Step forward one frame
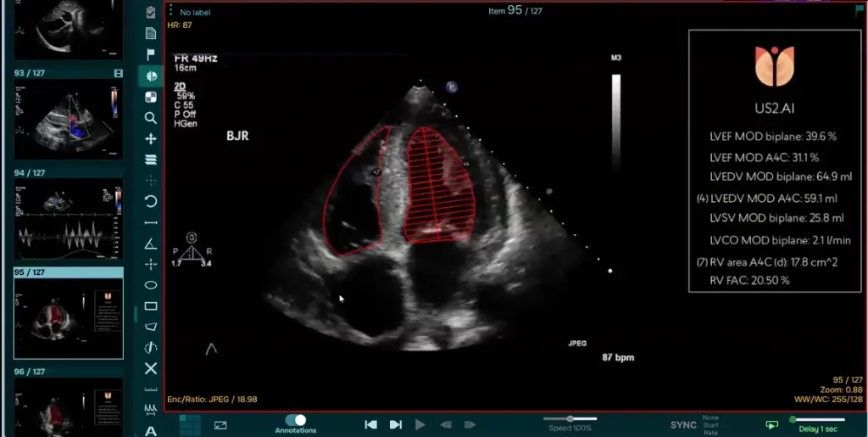Image resolution: width=868 pixels, height=437 pixels. click(x=470, y=425)
